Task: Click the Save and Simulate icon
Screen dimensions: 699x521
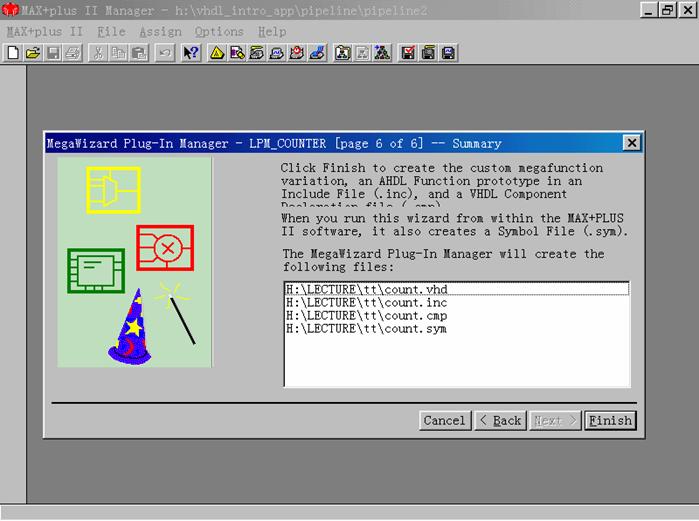Action: [448, 53]
